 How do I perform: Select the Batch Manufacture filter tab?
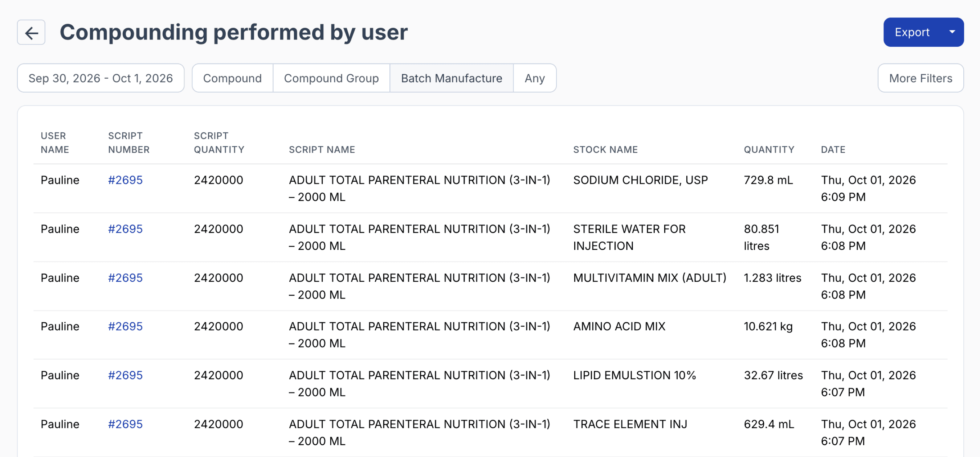452,78
